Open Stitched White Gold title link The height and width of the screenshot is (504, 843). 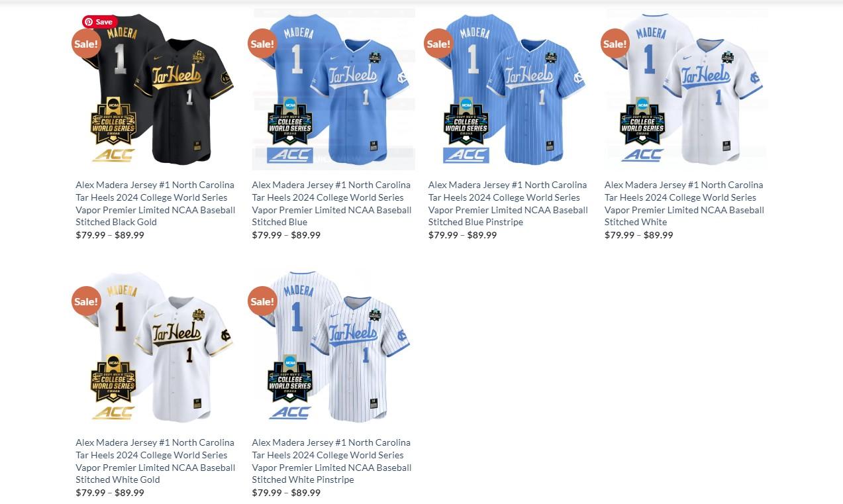pyautogui.click(x=156, y=461)
